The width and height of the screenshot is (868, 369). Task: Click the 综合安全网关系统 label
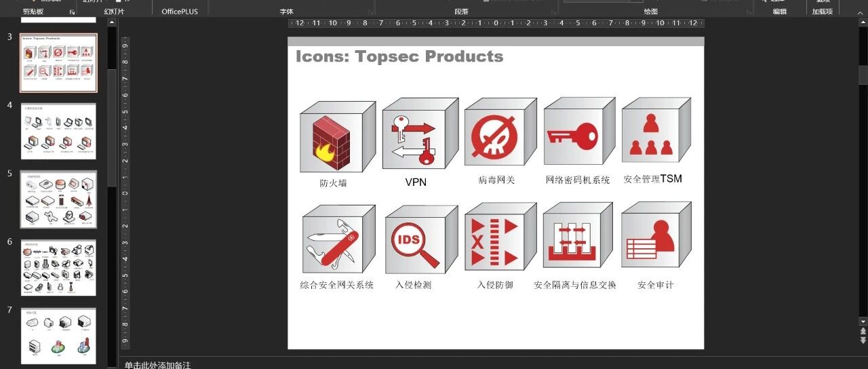point(337,285)
